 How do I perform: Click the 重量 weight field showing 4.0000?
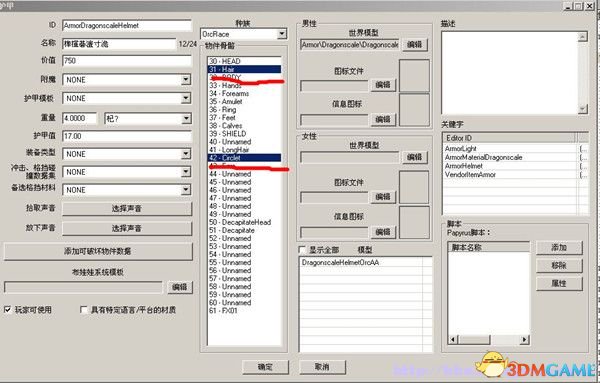click(x=80, y=118)
